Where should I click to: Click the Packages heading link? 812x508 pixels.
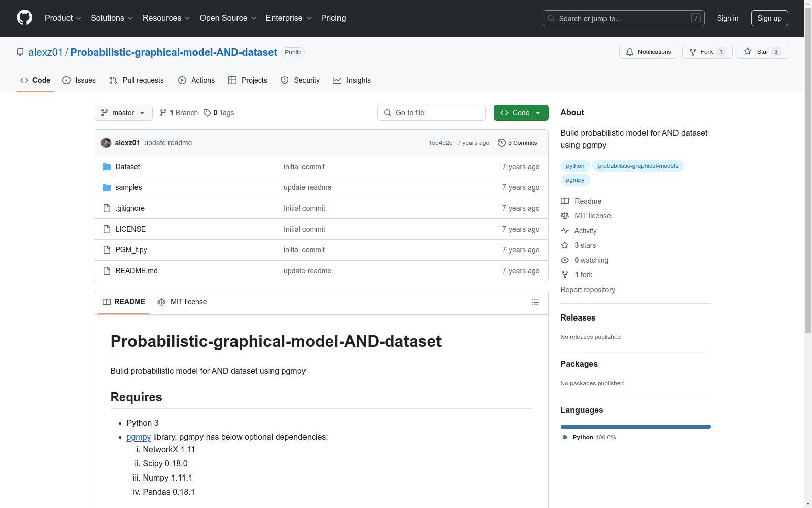pyautogui.click(x=579, y=364)
